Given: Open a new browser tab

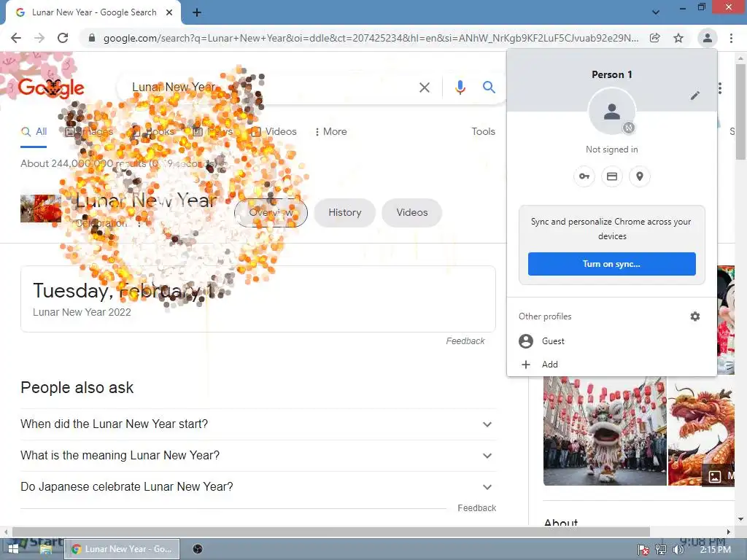Looking at the screenshot, I should tap(197, 12).
